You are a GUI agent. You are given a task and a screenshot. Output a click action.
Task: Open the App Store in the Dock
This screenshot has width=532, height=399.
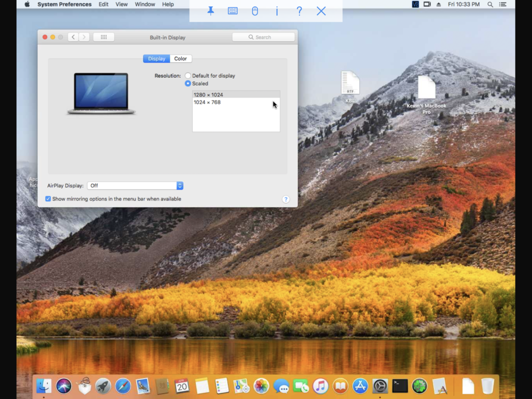[x=360, y=386]
